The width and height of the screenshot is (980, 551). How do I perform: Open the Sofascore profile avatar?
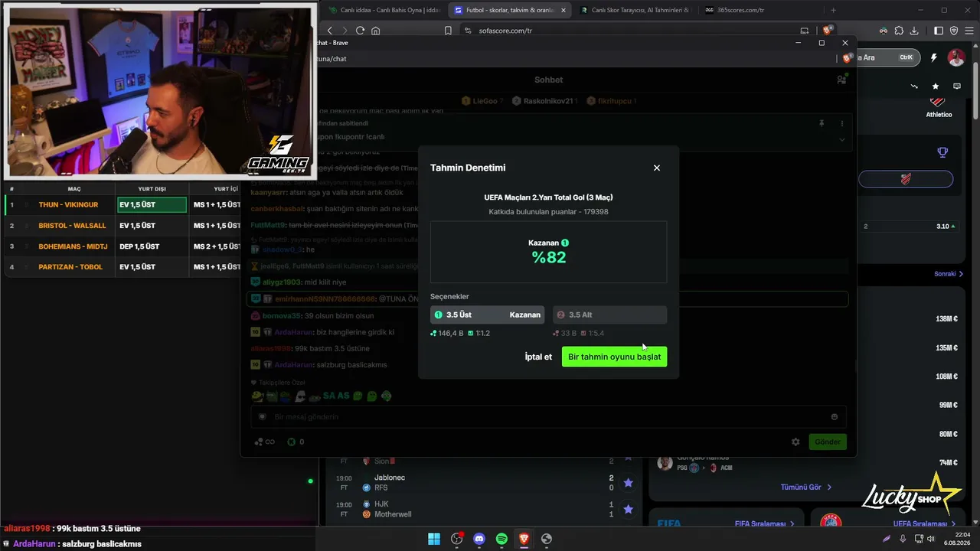tap(955, 57)
